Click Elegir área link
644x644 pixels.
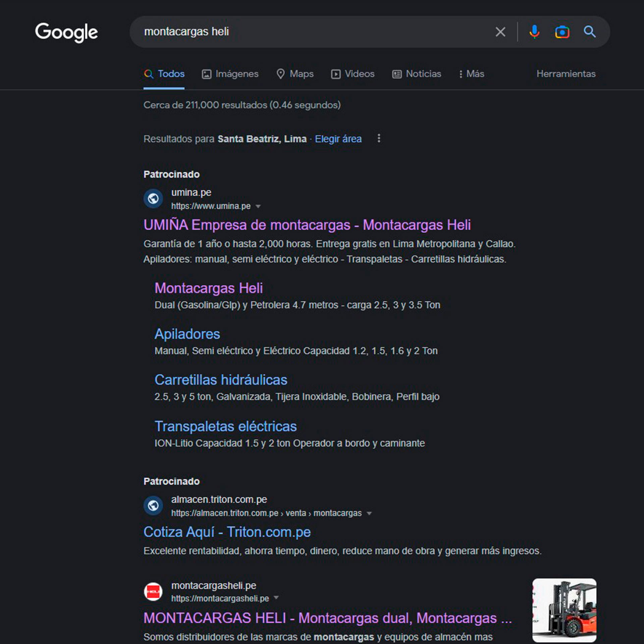[338, 139]
